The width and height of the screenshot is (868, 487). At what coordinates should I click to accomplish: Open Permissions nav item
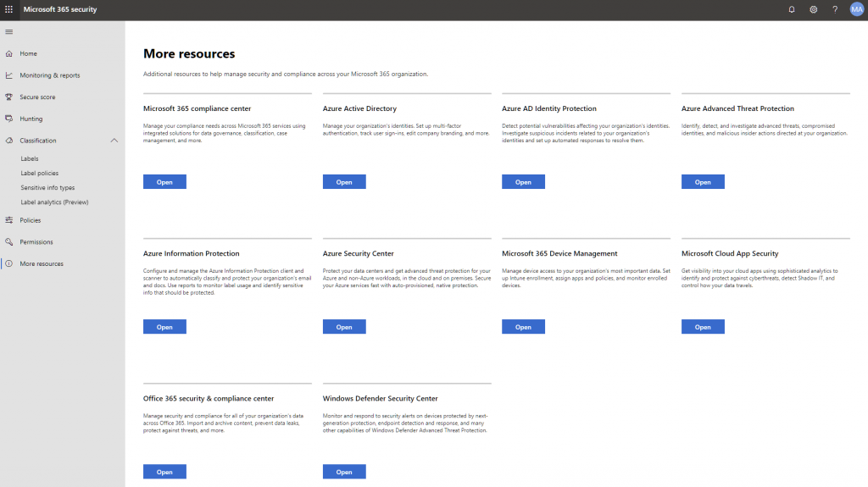[36, 242]
